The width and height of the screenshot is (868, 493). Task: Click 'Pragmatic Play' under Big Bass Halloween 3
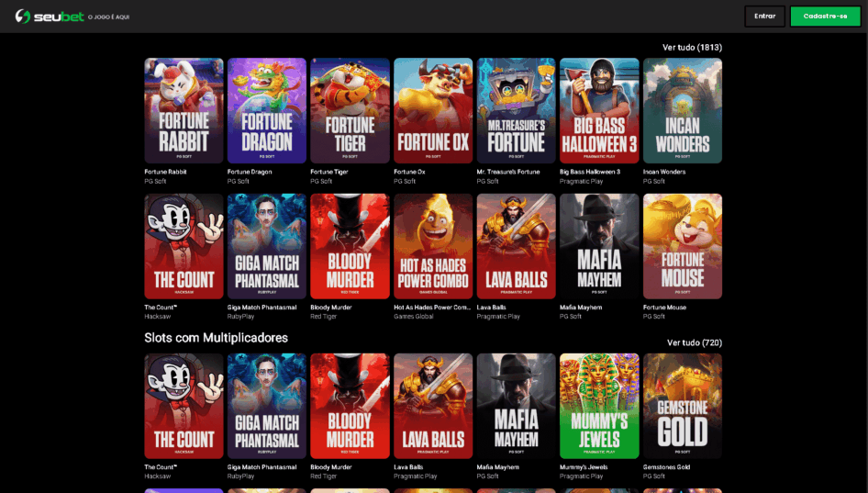coord(581,181)
